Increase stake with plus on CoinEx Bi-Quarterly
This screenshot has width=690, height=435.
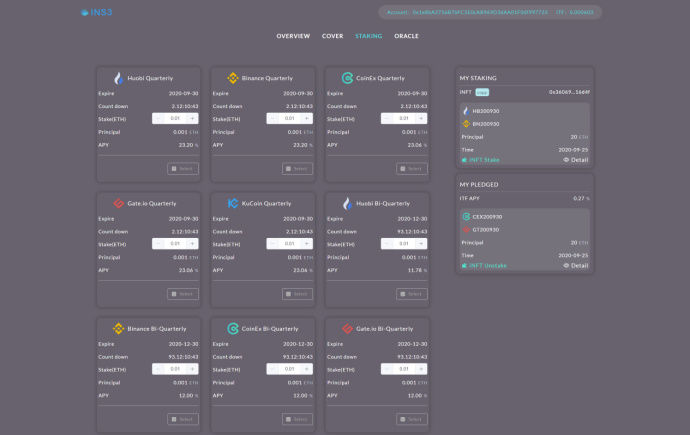[x=307, y=369]
